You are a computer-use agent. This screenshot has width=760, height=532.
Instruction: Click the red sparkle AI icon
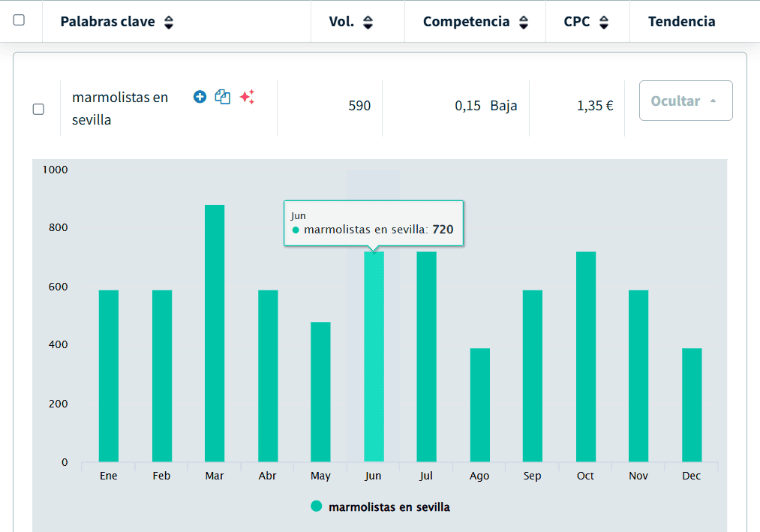coord(247,97)
